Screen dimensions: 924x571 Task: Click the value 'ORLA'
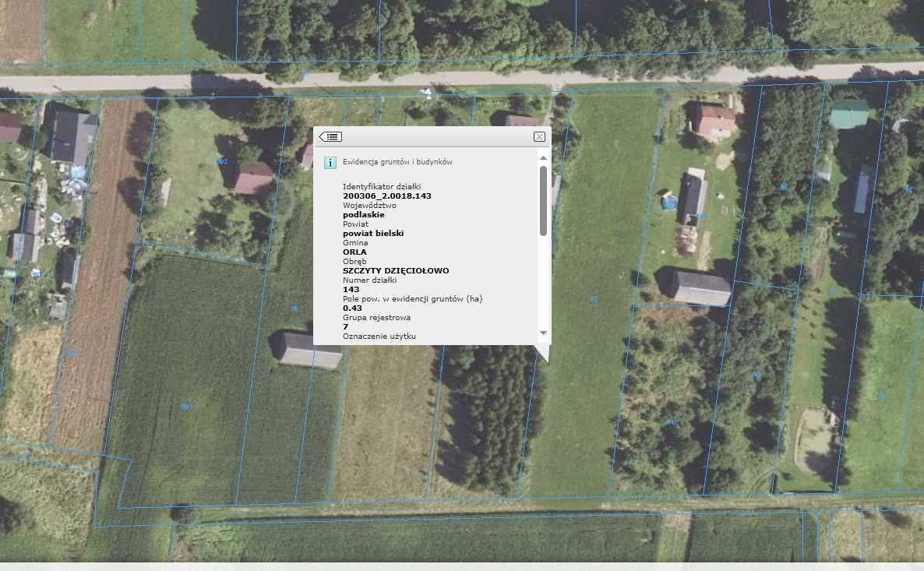pos(354,252)
